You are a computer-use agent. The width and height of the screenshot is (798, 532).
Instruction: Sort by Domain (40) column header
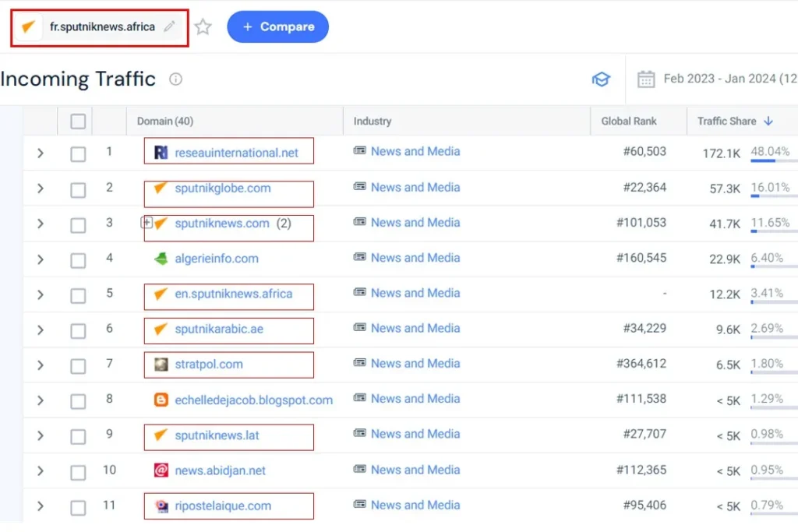point(165,121)
